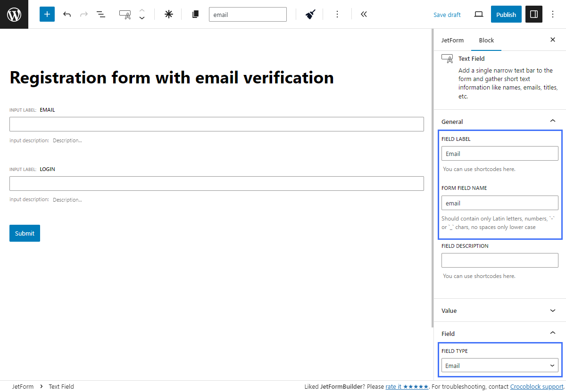Click the Field Description input box

coord(499,260)
